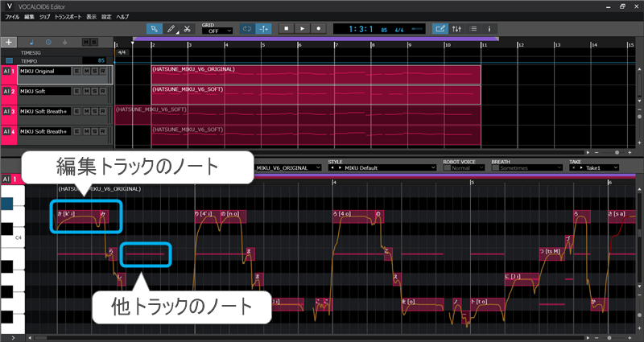Open the info inspector icon
644x342 pixels.
pos(489,29)
